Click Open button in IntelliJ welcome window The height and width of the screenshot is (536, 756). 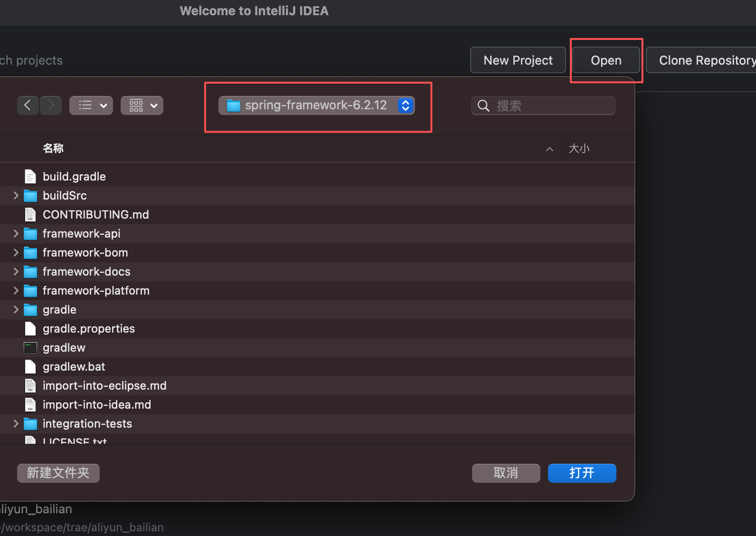click(x=606, y=60)
